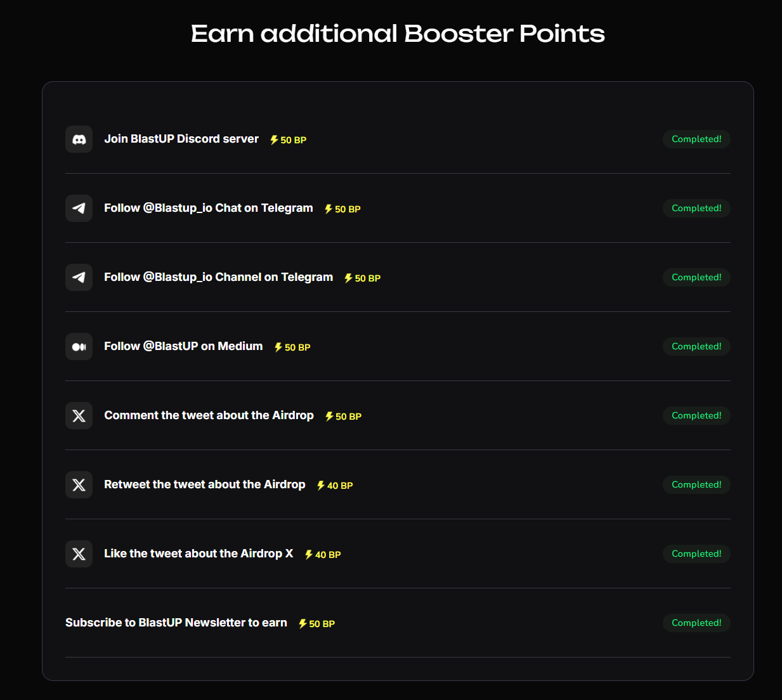782x700 pixels.
Task: Click Completed badge for Discord task
Action: click(696, 139)
